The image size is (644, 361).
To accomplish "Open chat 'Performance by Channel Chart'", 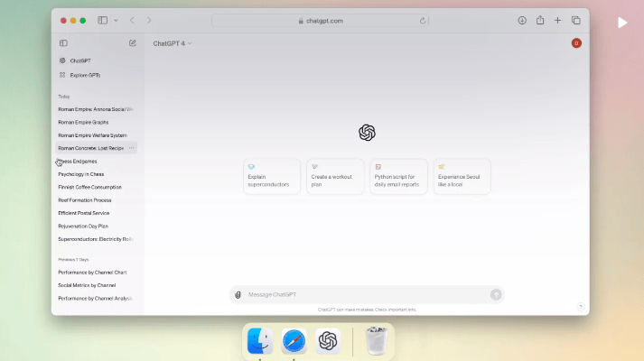I will pos(92,273).
